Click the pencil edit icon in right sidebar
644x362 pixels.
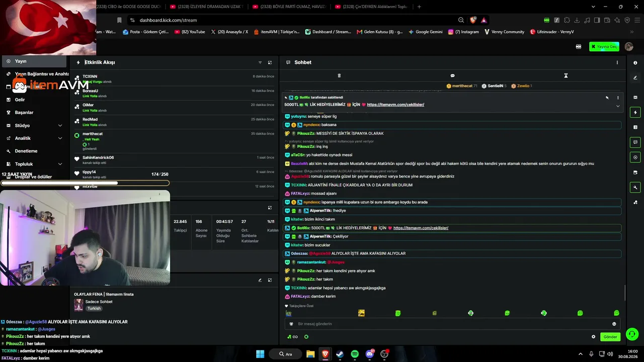tap(635, 77)
